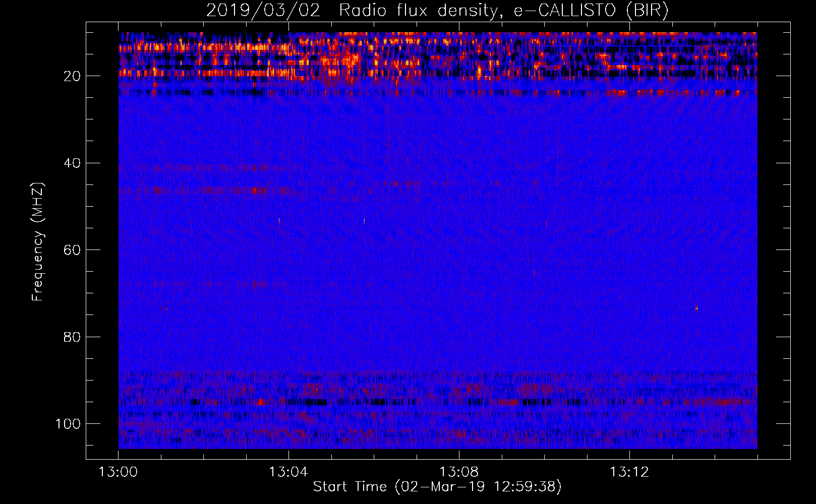Click the 60 MHz frequency tick label
Image resolution: width=816 pixels, height=504 pixels.
click(72, 250)
